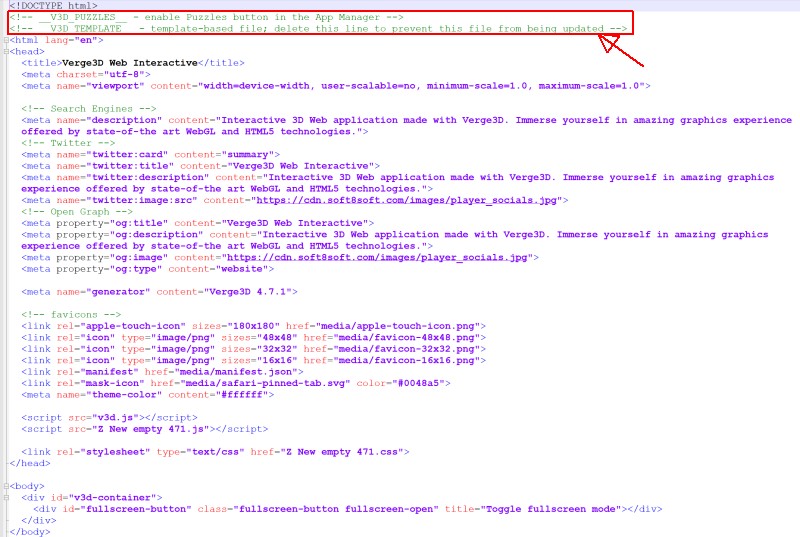Click the "apple-touch-icon" rel value

tap(133, 326)
